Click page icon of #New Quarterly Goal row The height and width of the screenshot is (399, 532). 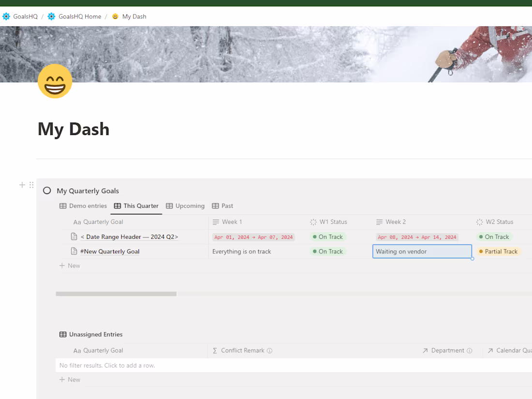[x=74, y=251]
